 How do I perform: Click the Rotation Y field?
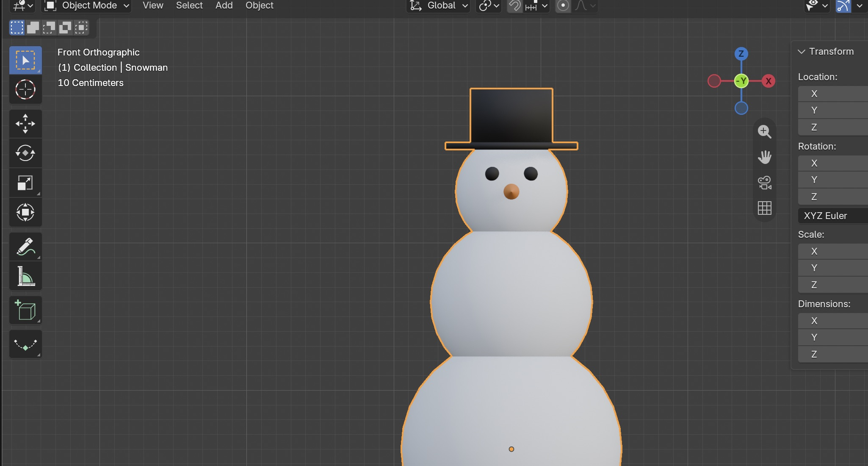click(833, 180)
